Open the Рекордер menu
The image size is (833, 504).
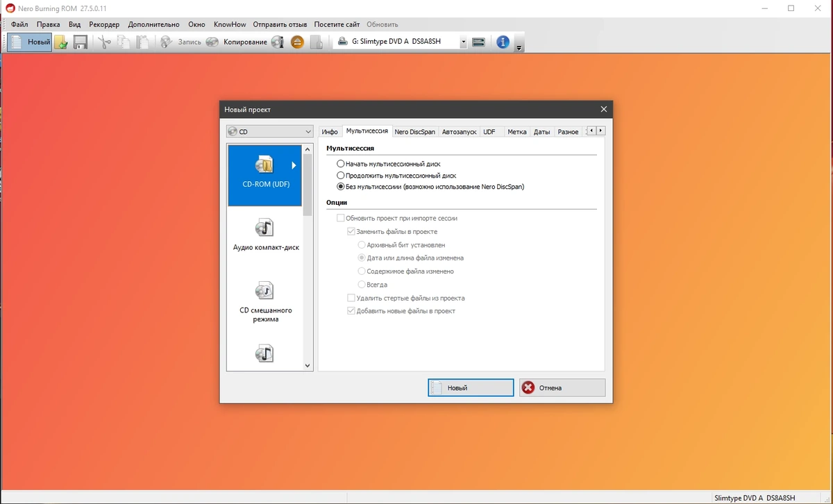104,24
